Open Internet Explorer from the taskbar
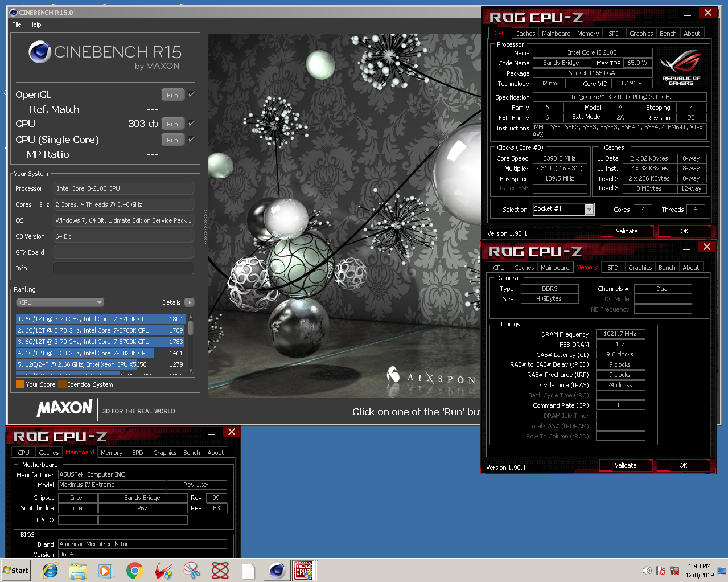The image size is (728, 582). click(50, 571)
